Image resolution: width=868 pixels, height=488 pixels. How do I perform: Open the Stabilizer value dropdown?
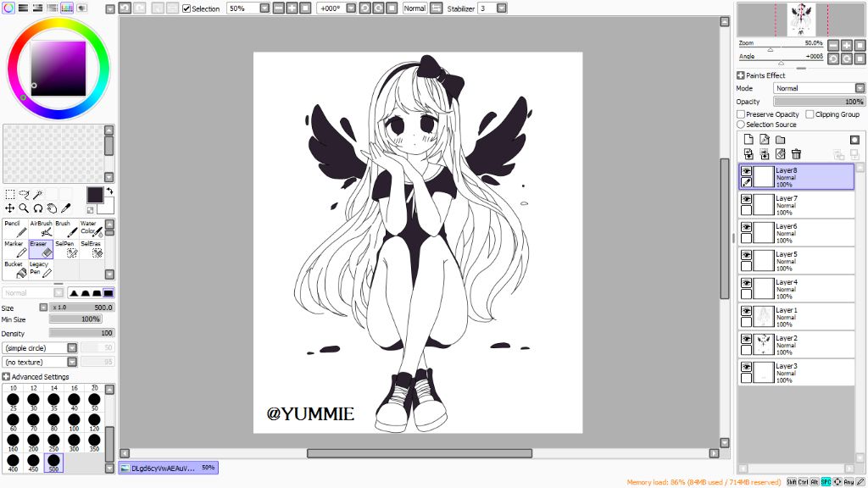click(502, 8)
